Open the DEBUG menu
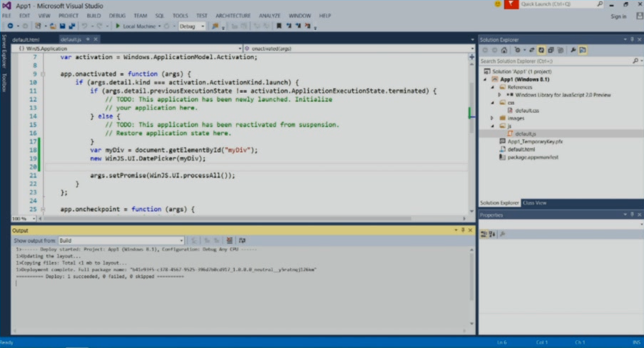 point(117,16)
